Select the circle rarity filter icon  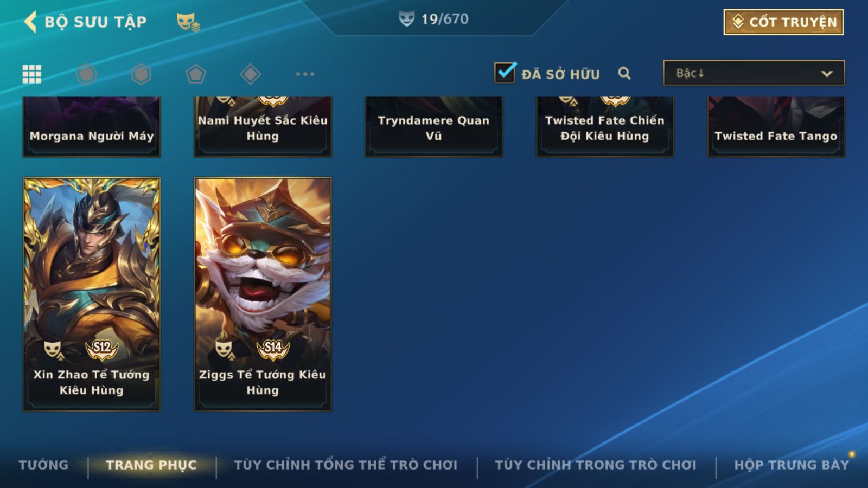click(87, 74)
